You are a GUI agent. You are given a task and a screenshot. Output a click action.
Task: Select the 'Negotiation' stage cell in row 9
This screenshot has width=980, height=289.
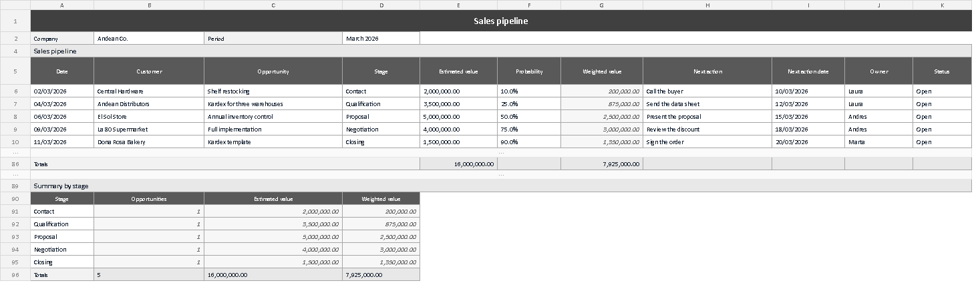point(381,129)
